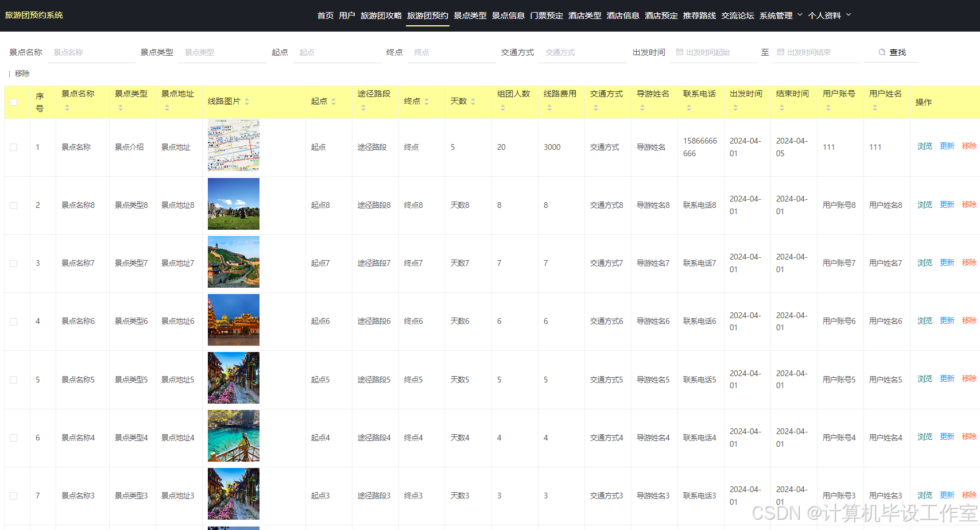
Task: Open the 首页 nav item
Action: (x=326, y=16)
